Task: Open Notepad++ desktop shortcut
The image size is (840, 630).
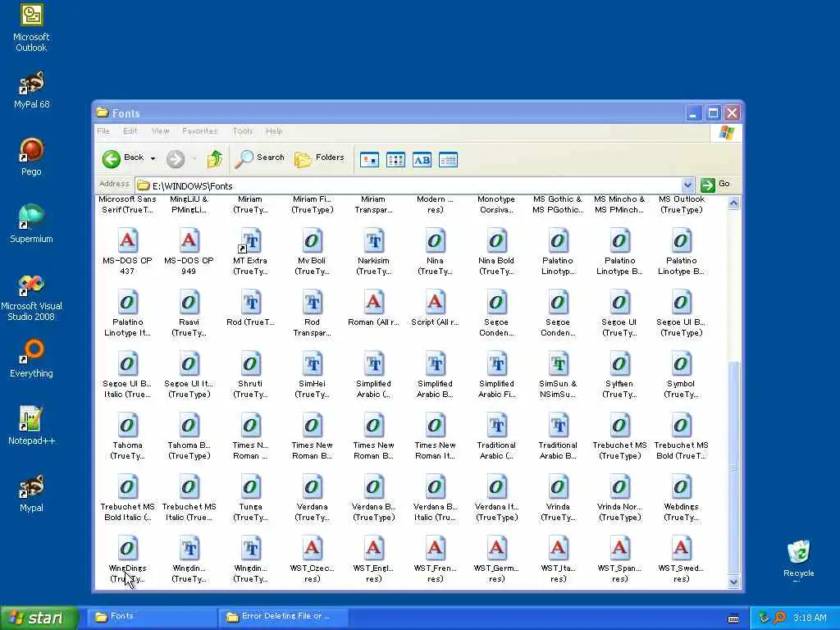Action: point(31,426)
